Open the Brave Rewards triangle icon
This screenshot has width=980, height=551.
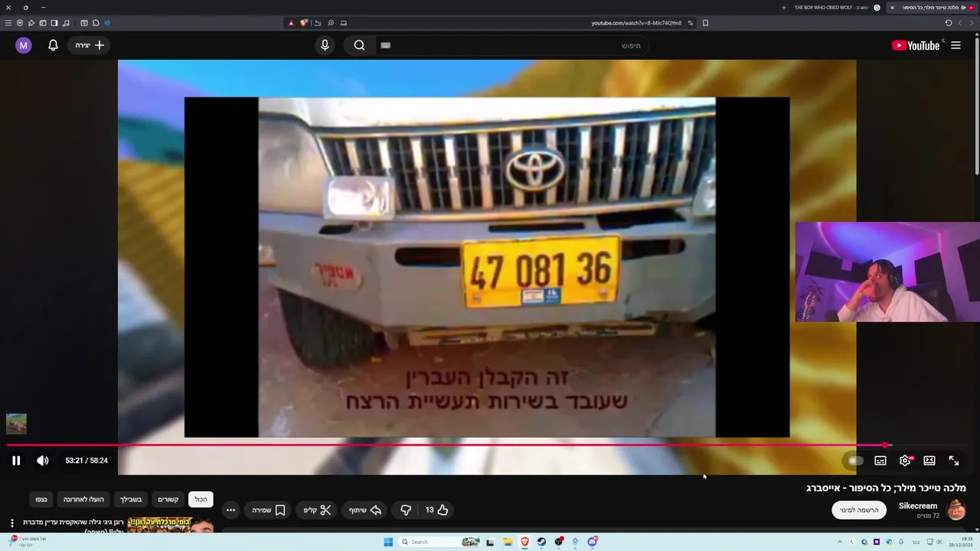click(x=291, y=23)
